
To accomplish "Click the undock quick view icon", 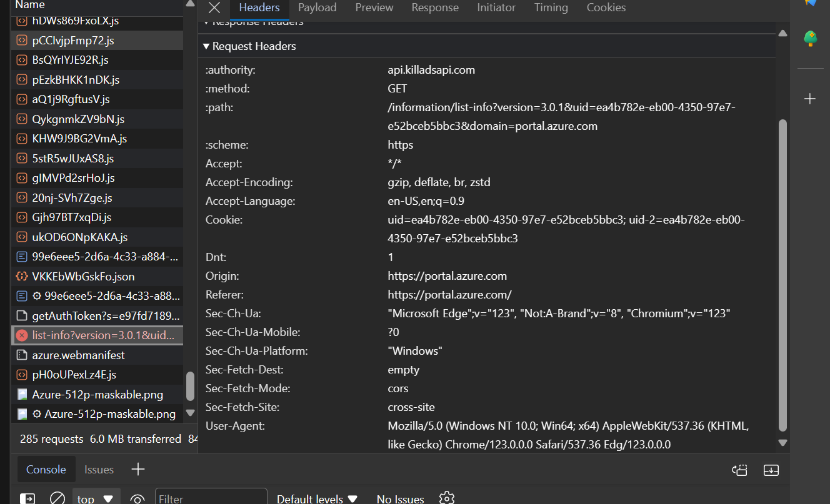I will coord(740,470).
